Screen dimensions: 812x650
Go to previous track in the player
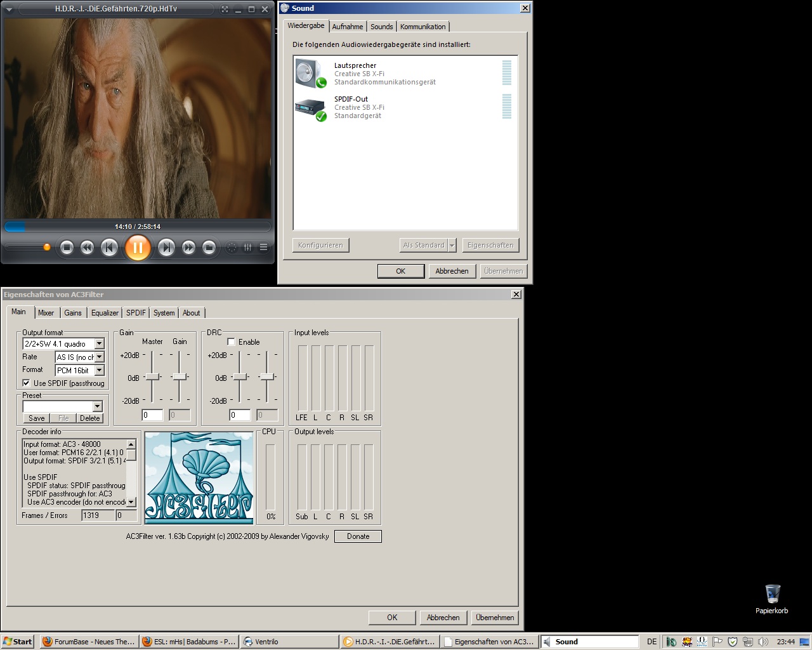(109, 248)
